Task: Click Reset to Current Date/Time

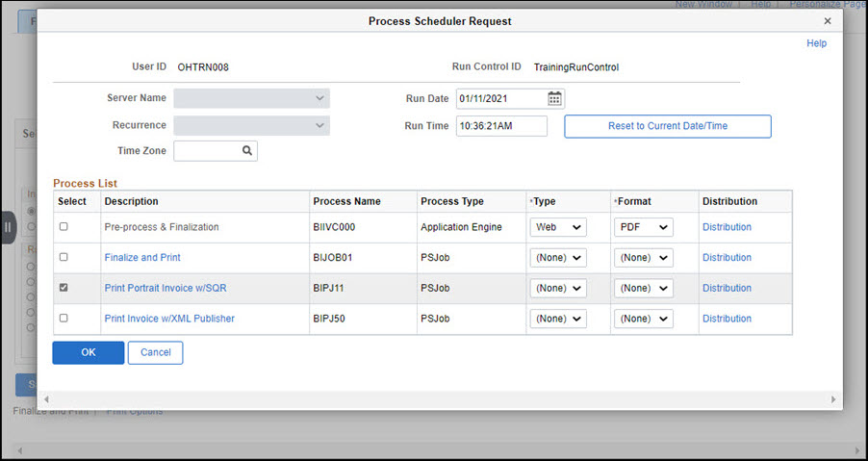Action: point(667,126)
